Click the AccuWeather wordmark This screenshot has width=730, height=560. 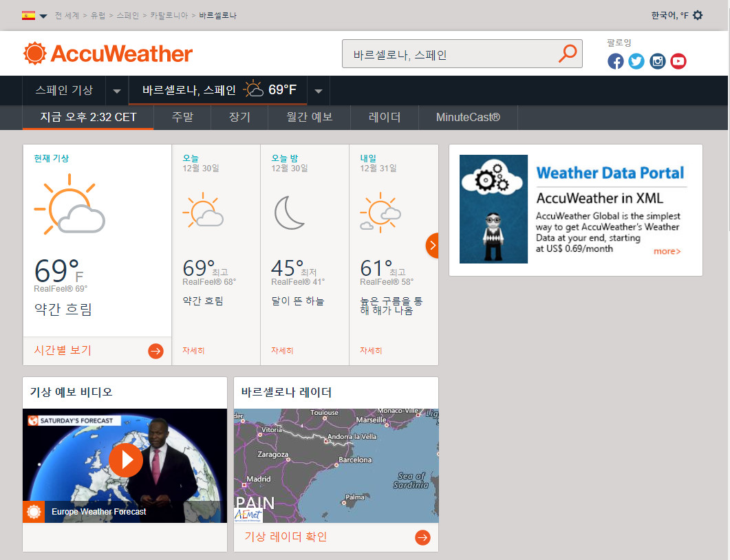(x=122, y=54)
